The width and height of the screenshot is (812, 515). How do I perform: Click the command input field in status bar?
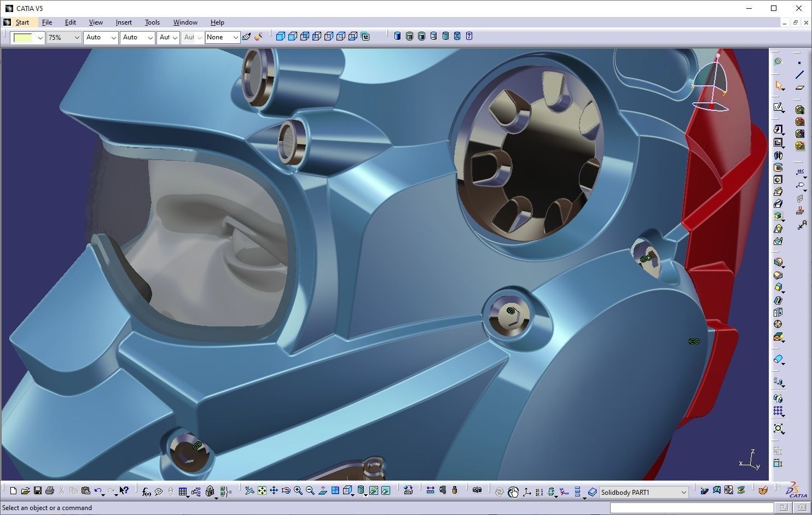[x=691, y=508]
